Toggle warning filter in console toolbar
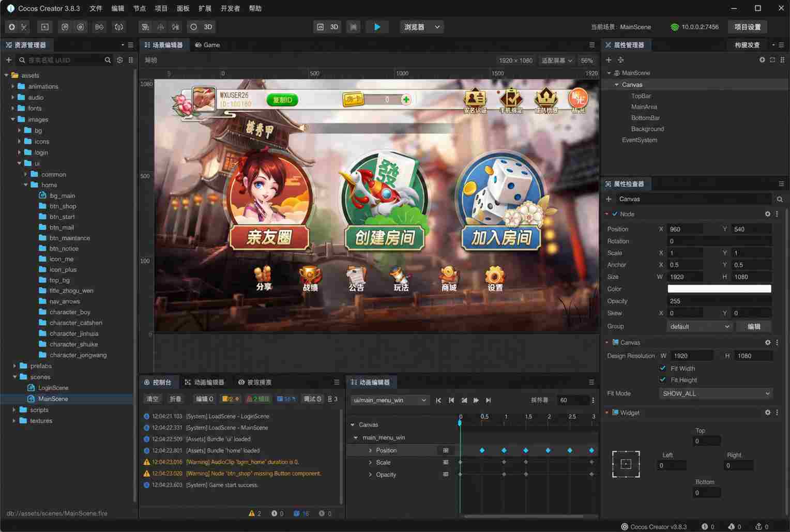This screenshot has width=790, height=532. [231, 399]
